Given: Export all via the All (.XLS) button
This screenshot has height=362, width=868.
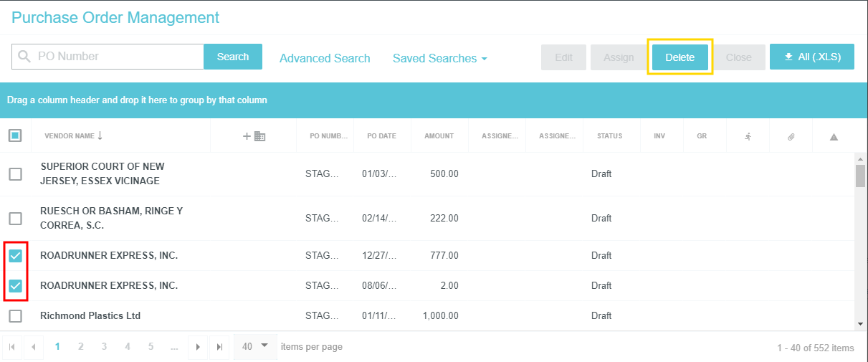Looking at the screenshot, I should click(811, 57).
